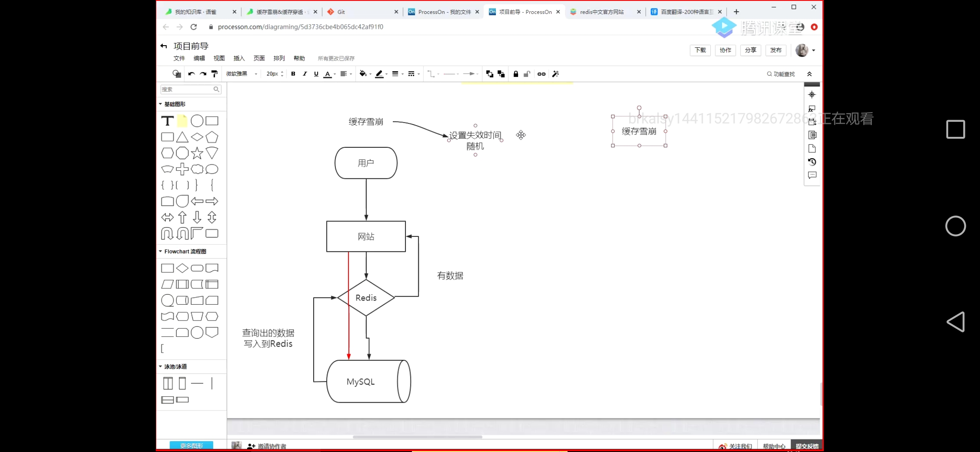Screen dimensions: 980x452
Task: Select the five-point star shape
Action: point(197,153)
